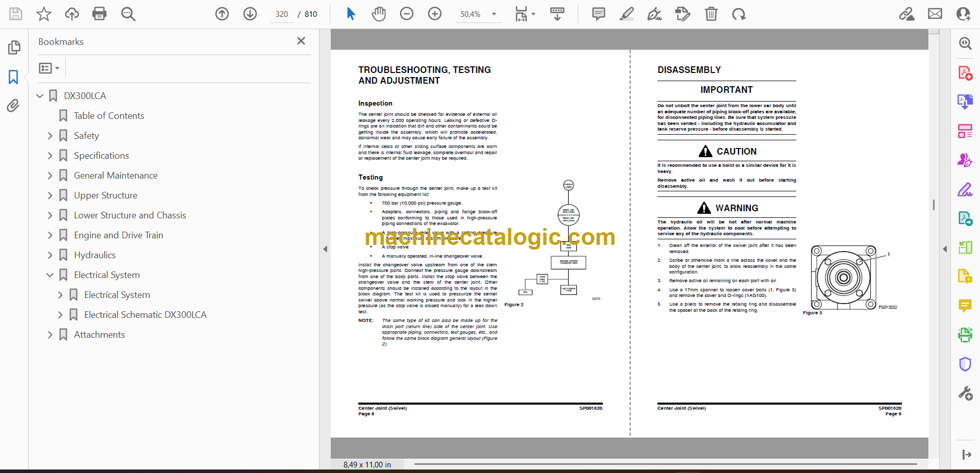
Task: Expand the Specifications bookmark
Action: pyautogui.click(x=50, y=156)
